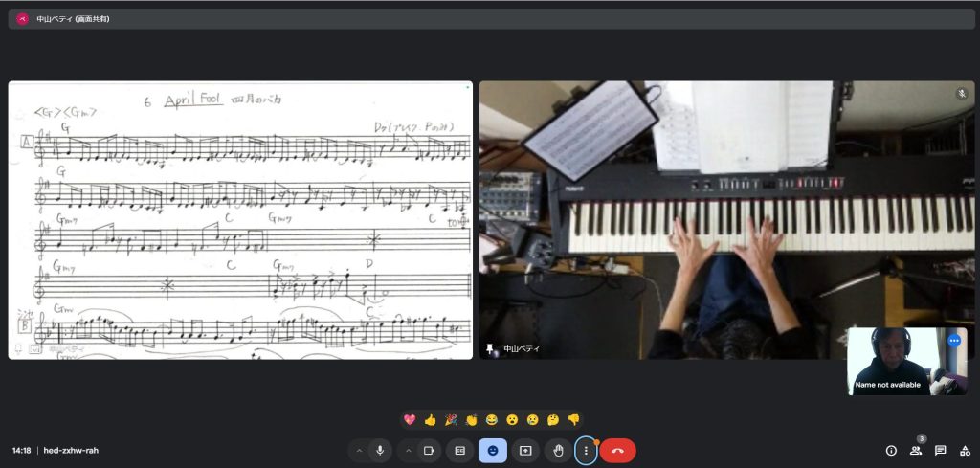Mute the microphone
Viewport: 980px width, 468px height.
point(380,451)
